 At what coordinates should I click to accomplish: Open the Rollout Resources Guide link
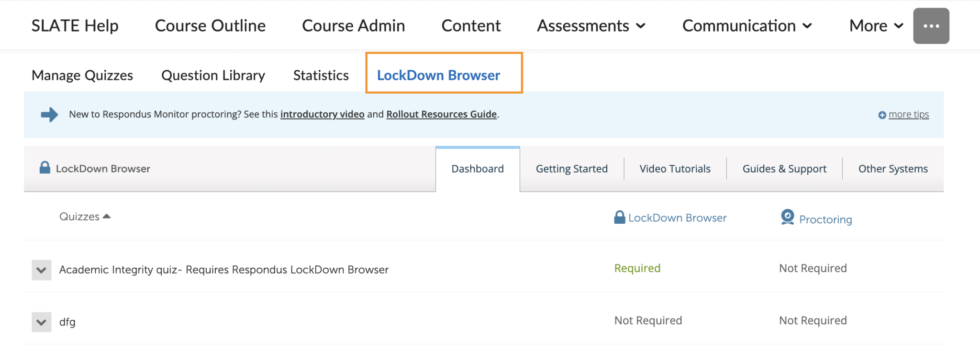tap(441, 114)
